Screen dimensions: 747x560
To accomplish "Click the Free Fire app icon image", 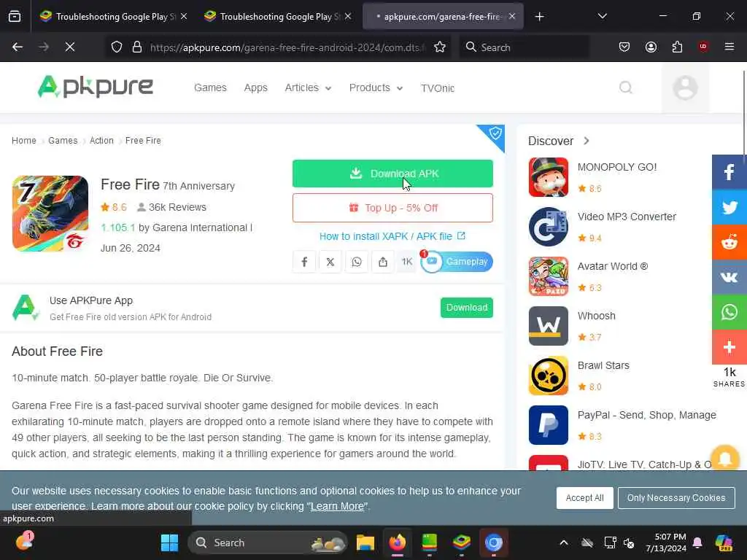I will point(50,214).
